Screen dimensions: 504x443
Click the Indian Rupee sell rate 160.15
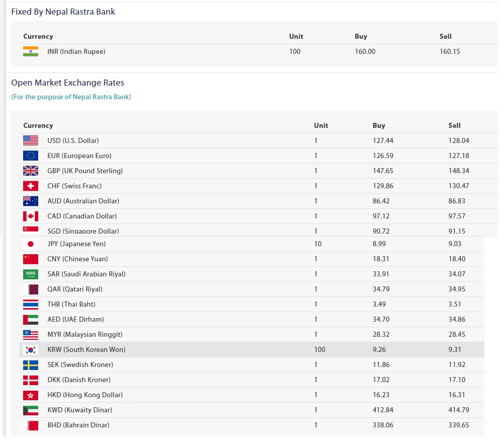(x=450, y=51)
